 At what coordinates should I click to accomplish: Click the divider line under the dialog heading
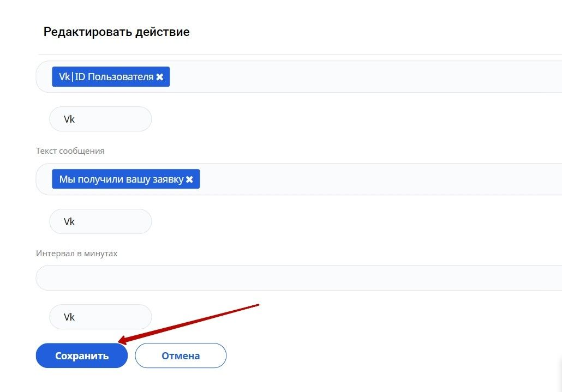click(x=300, y=55)
